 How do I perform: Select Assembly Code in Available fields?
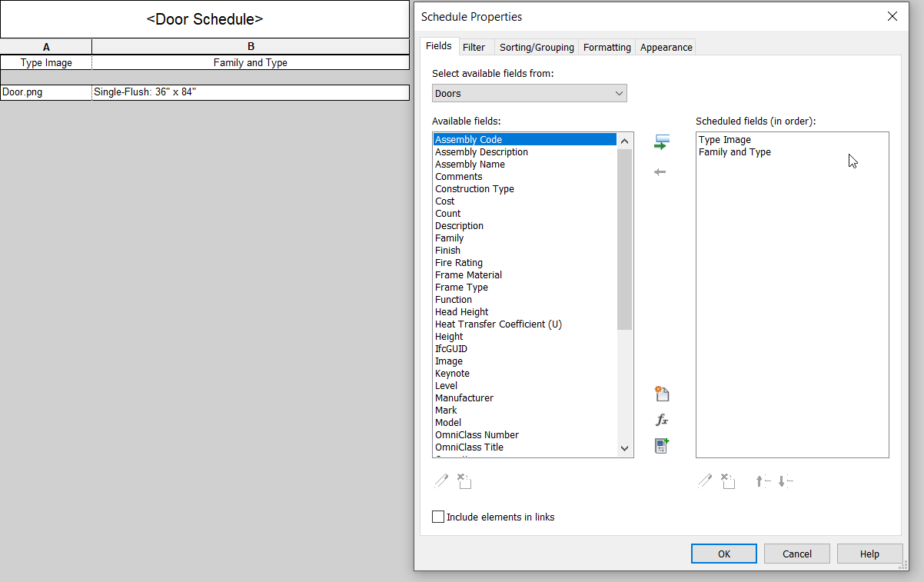[x=525, y=140]
